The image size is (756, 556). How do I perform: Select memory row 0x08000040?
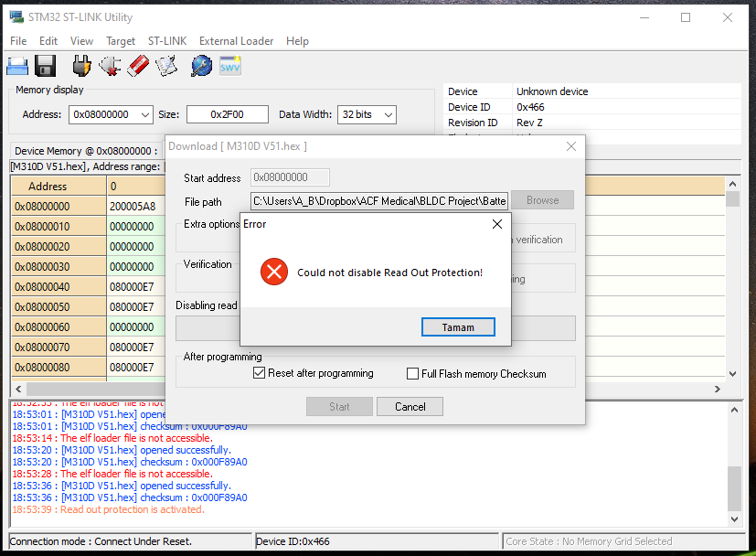coord(59,287)
